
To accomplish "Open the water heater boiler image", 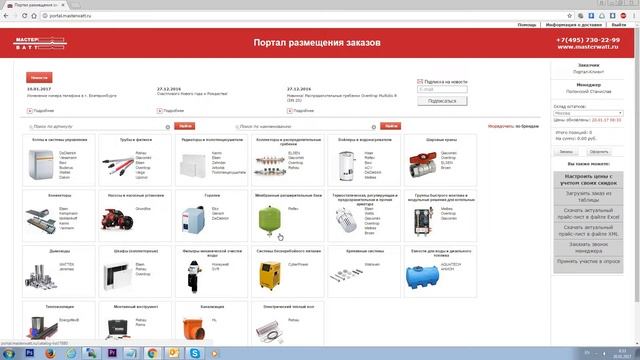I will (x=347, y=166).
